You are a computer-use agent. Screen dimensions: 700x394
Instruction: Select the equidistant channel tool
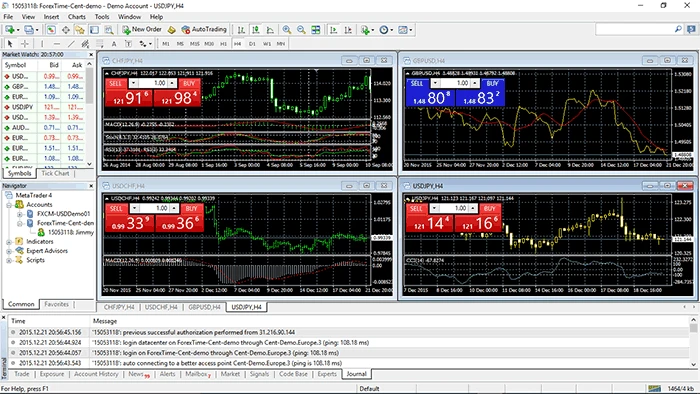pyautogui.click(x=85, y=44)
